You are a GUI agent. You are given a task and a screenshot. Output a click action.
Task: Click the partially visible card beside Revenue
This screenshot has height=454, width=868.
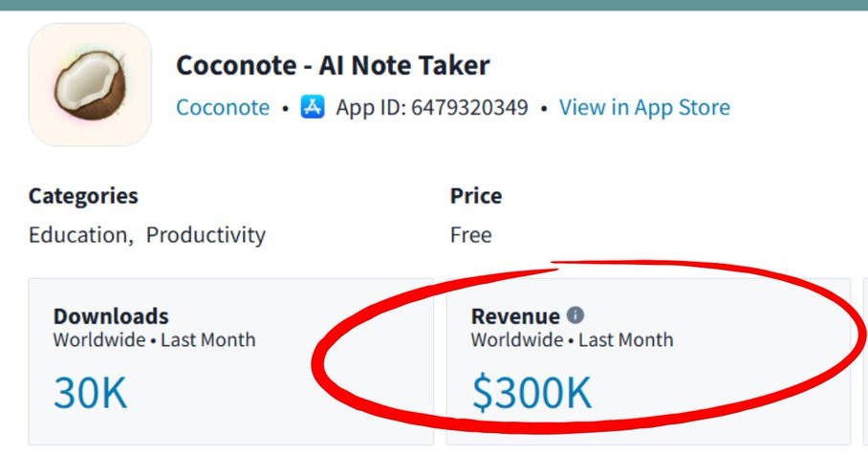865,361
